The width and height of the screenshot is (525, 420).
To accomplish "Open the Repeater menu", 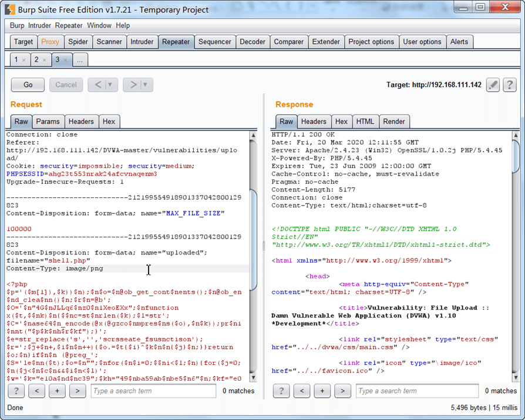I will 69,25.
